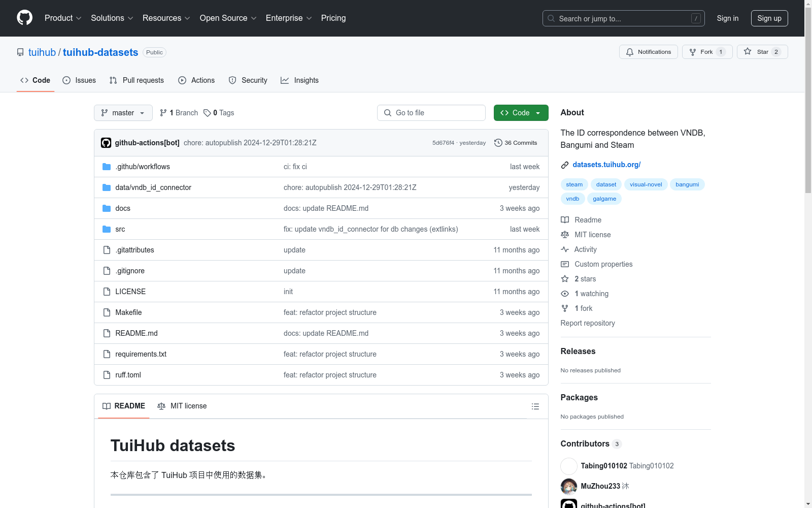This screenshot has height=508, width=812.
Task: Switch to the Issues tab
Action: pyautogui.click(x=79, y=80)
